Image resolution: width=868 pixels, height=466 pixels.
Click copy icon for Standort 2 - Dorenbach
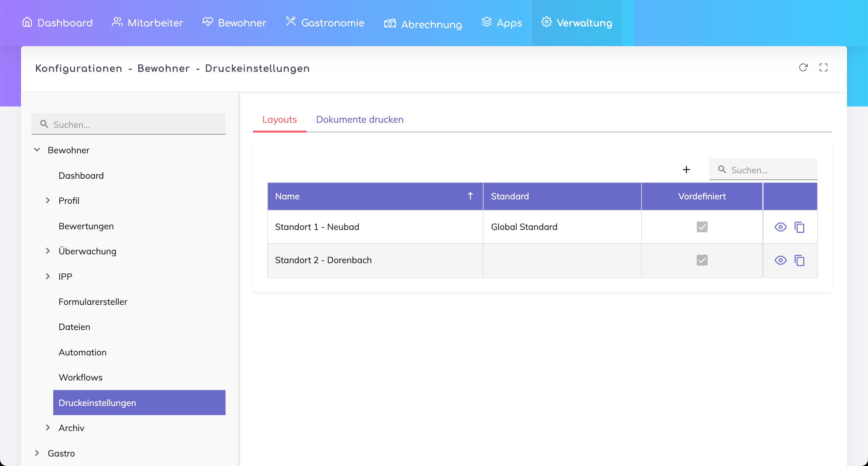pos(799,260)
